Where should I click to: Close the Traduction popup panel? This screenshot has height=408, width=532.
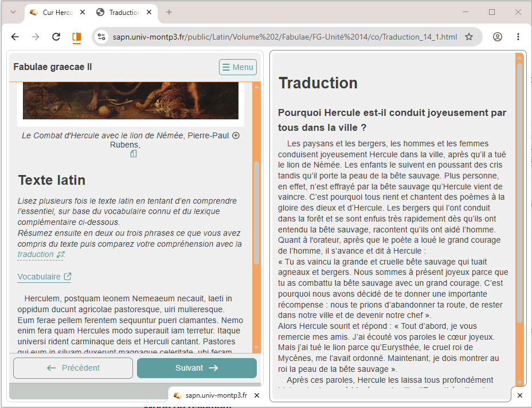pyautogui.click(x=520, y=395)
